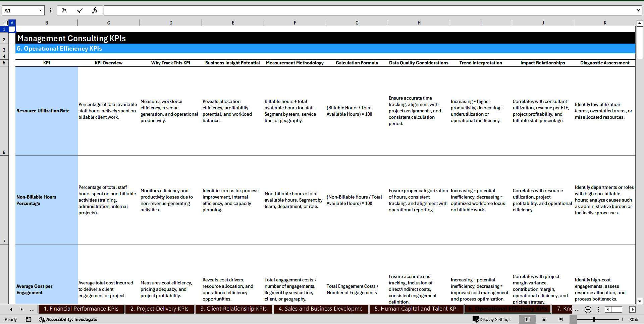This screenshot has height=324, width=644.
Task: Click the sheet options vertical dots icon
Action: coord(599,309)
